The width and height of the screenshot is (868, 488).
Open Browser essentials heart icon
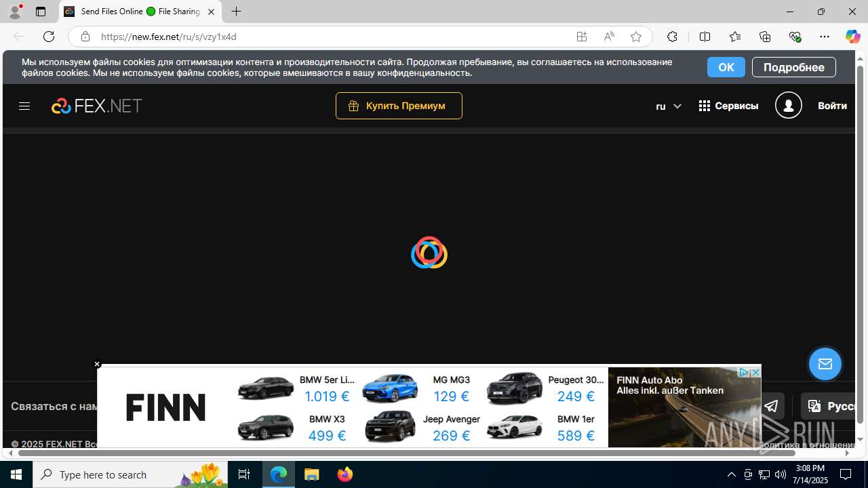tap(795, 37)
